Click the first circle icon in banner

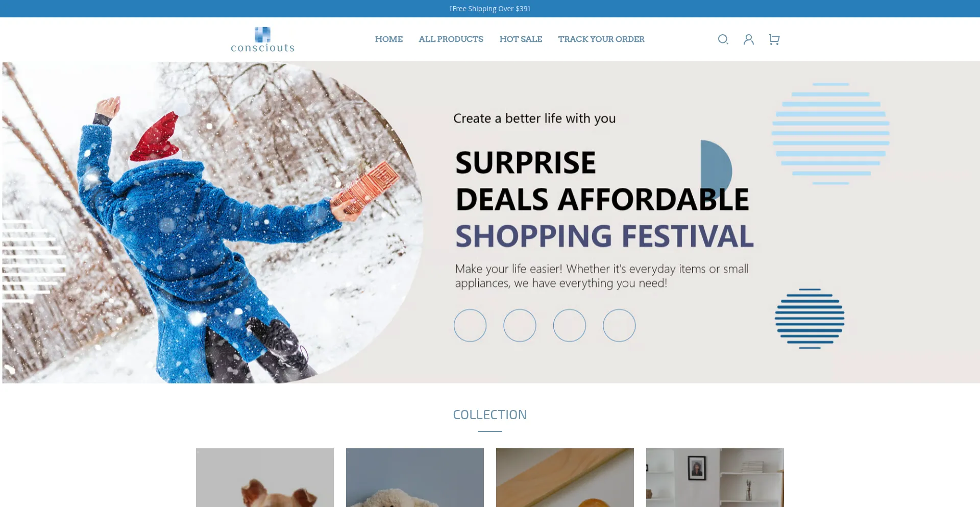point(470,325)
